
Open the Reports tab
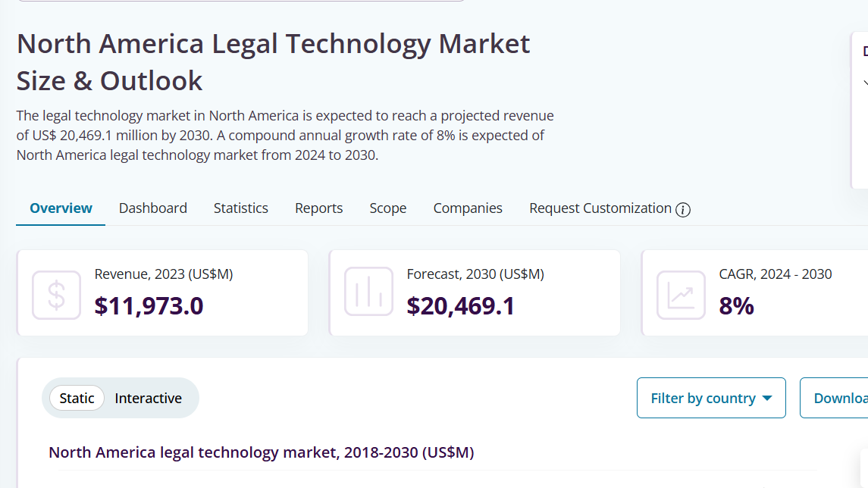point(318,208)
